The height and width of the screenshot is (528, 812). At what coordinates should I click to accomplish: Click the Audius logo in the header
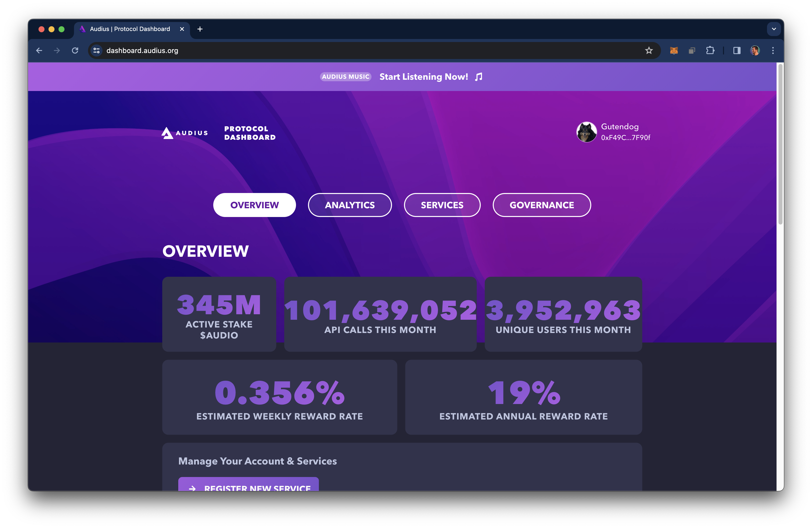point(184,133)
